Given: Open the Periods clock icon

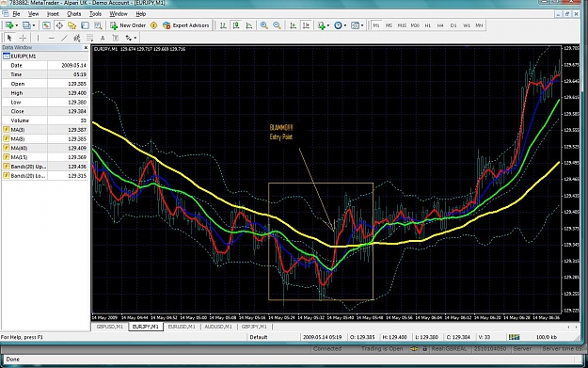Looking at the screenshot, I should coord(338,25).
